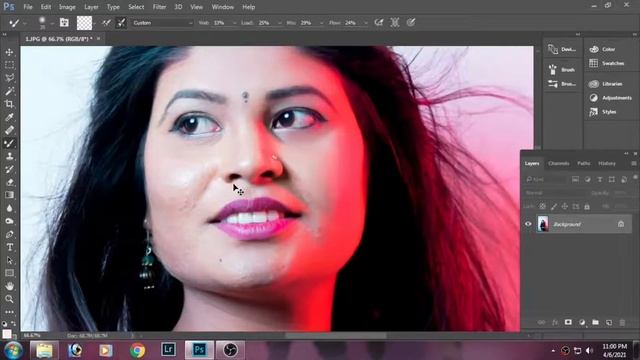Toggle sample all layers in options bar
Image resolution: width=640 pixels, height=360 pixels.
click(395, 22)
